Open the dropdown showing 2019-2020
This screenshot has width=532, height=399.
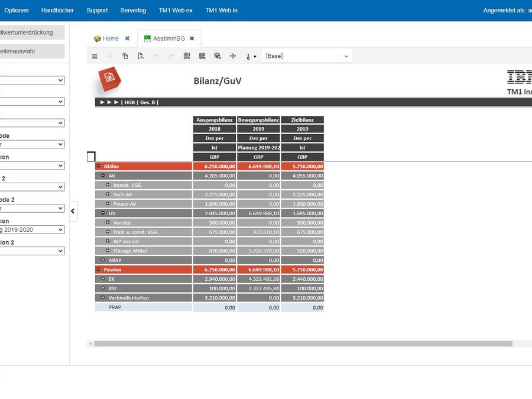[31, 230]
